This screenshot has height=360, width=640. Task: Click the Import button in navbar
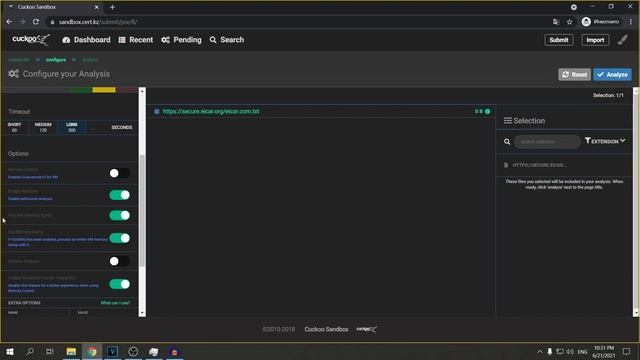coord(595,40)
